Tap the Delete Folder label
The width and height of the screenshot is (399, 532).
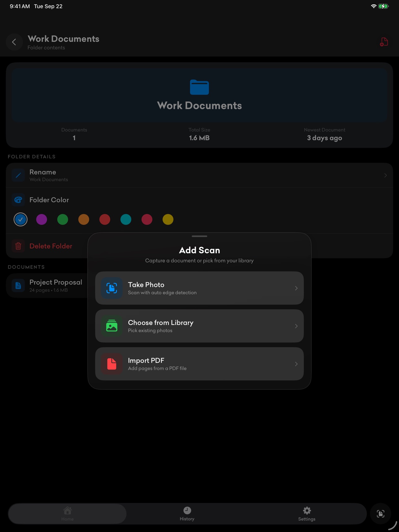click(x=51, y=246)
